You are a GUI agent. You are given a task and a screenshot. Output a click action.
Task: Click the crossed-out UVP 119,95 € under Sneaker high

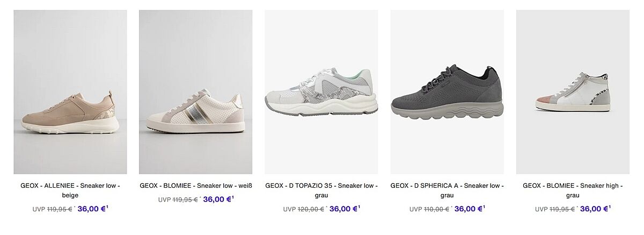tap(555, 209)
